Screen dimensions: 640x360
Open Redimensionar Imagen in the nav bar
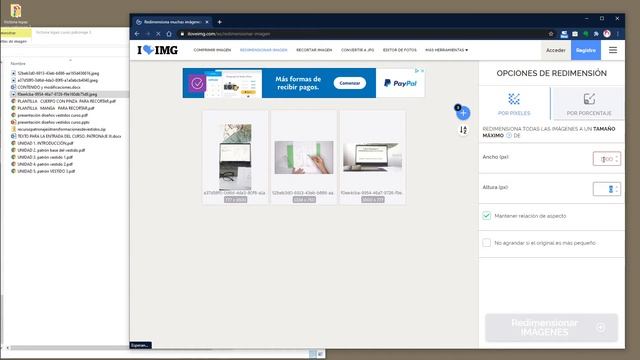[264, 50]
